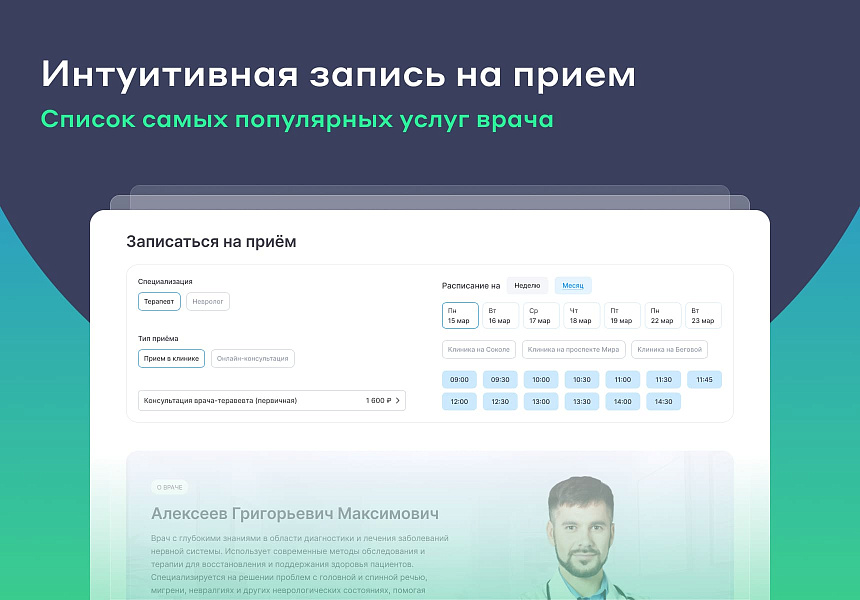Choose Онлайн-консультация appointment type
Screen dimensions: 860x600
pyautogui.click(x=252, y=359)
